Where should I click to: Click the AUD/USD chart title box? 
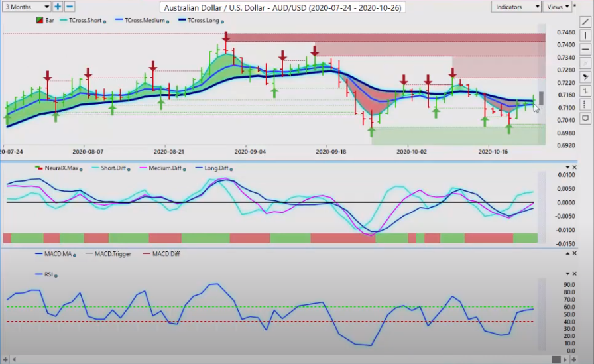click(282, 7)
